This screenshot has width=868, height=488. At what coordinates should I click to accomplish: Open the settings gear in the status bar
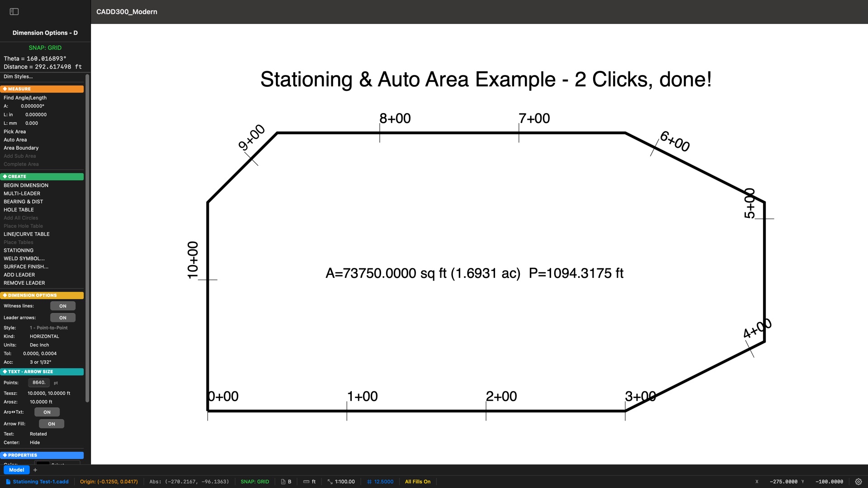(x=858, y=482)
